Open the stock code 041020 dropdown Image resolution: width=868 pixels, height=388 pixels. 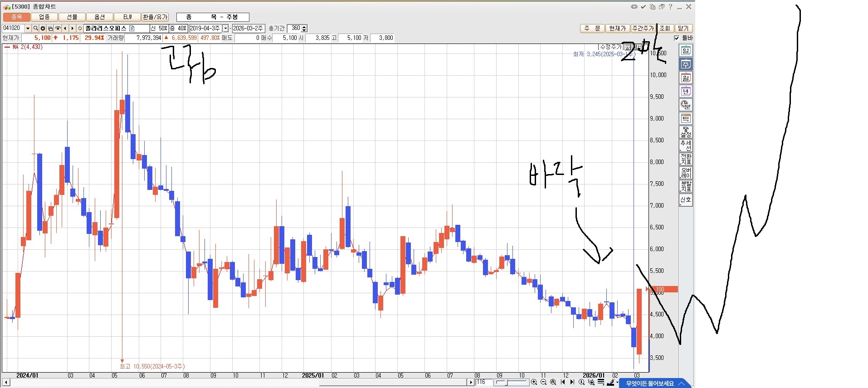[28, 29]
